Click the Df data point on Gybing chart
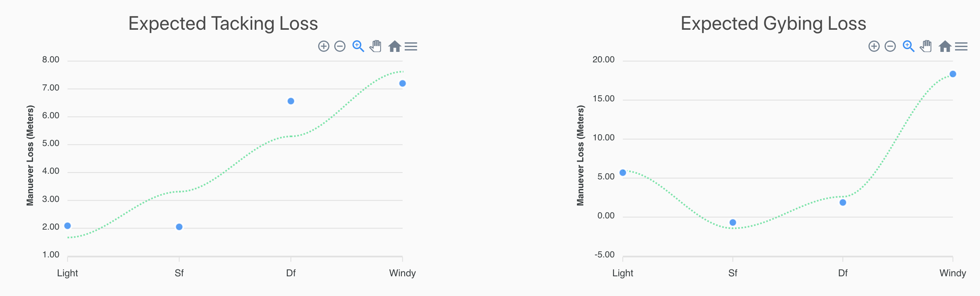The width and height of the screenshot is (980, 296). click(843, 202)
